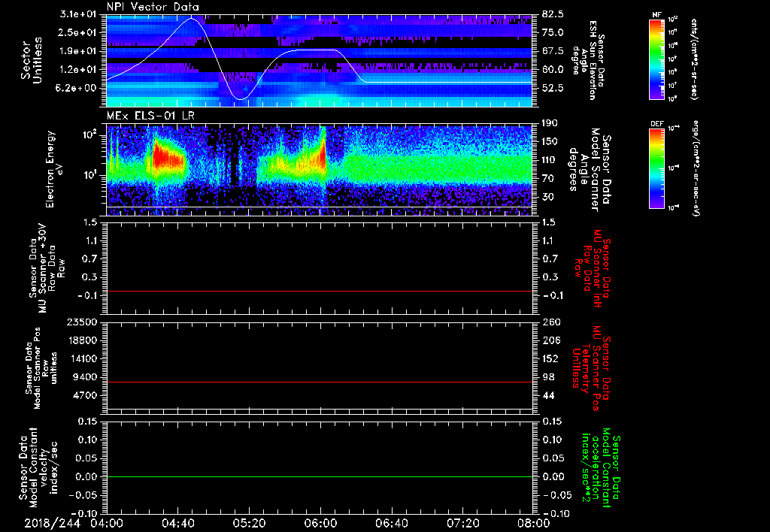Click the 05:20 time axis label
The width and height of the screenshot is (770, 532).
coord(249,522)
